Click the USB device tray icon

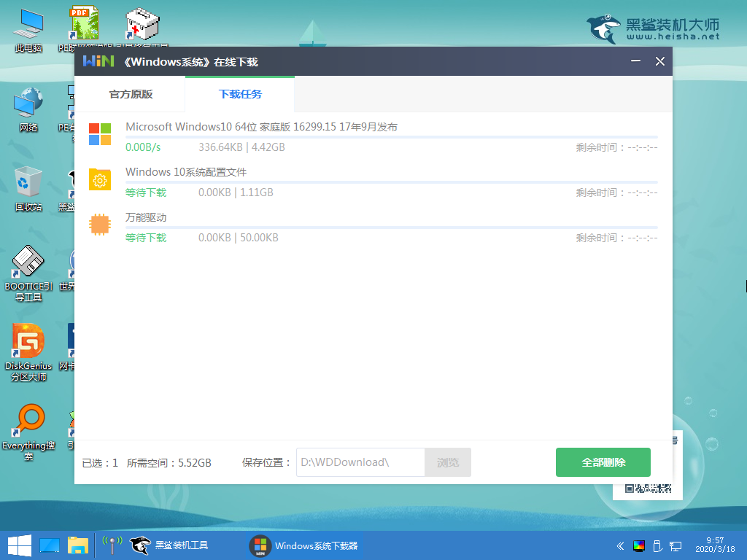coord(657,545)
